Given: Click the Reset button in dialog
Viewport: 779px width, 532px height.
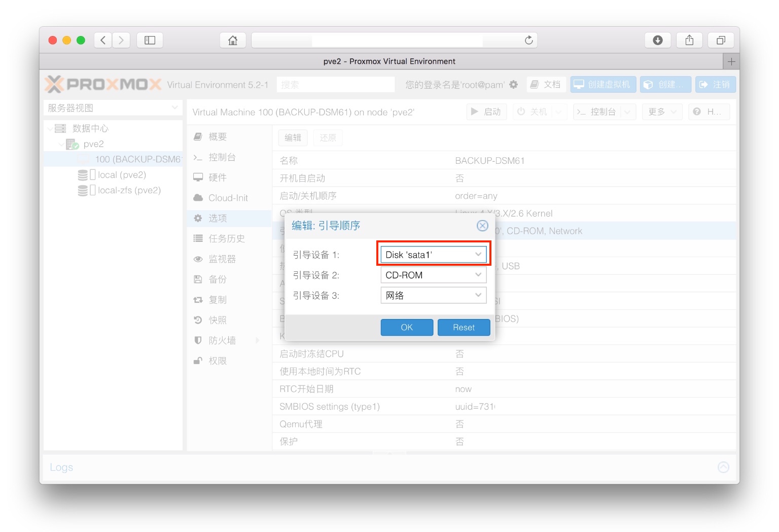Looking at the screenshot, I should point(464,327).
